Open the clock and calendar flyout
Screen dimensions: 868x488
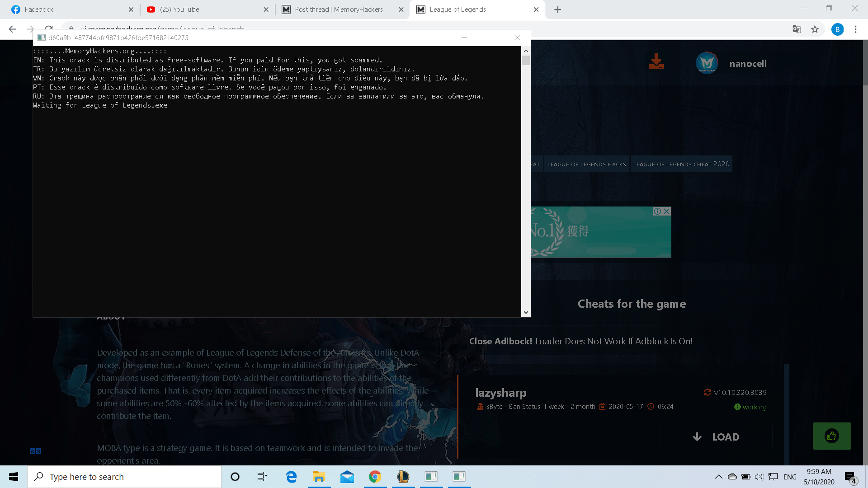(x=819, y=477)
